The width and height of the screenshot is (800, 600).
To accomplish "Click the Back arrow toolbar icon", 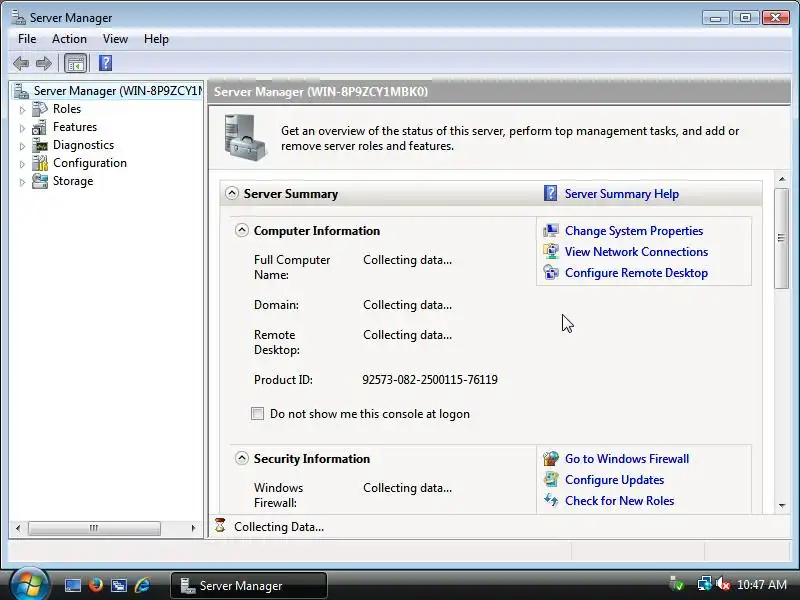I will [21, 63].
